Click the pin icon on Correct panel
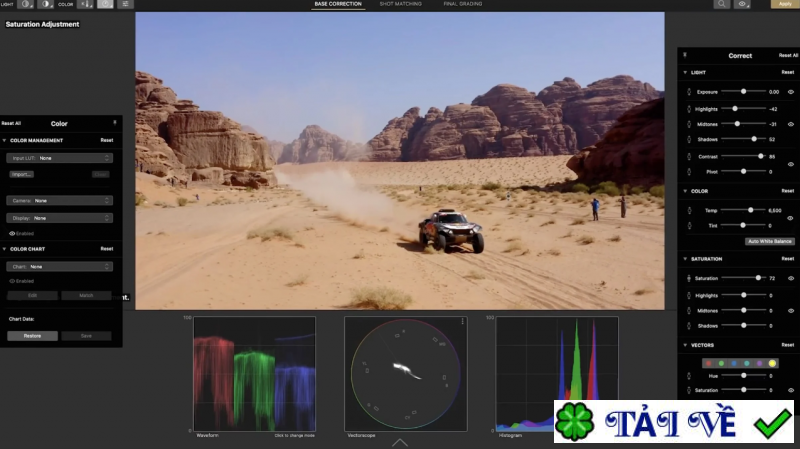Image resolution: width=800 pixels, height=449 pixels. point(685,55)
